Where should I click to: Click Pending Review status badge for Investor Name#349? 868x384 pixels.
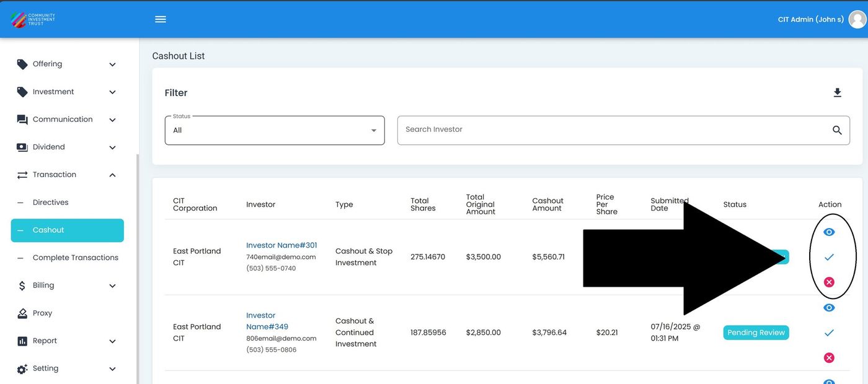pos(756,333)
